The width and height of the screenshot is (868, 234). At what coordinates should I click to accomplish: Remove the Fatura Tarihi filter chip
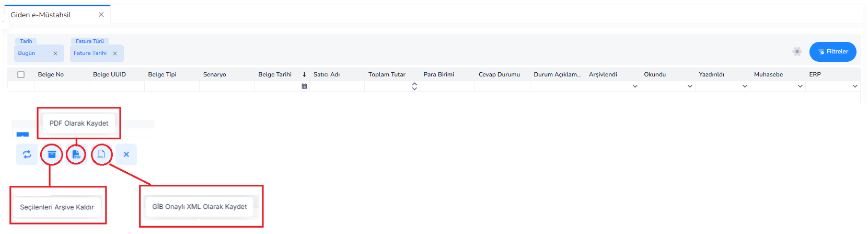115,53
